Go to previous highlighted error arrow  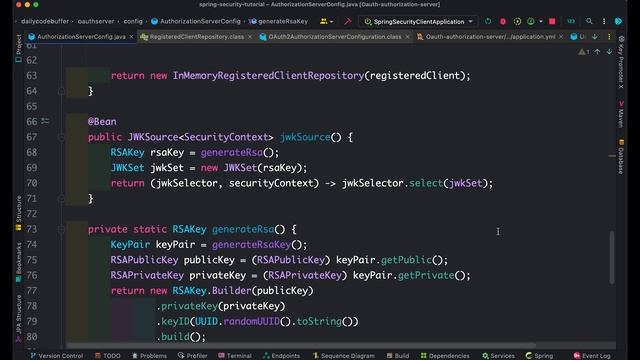[x=597, y=52]
